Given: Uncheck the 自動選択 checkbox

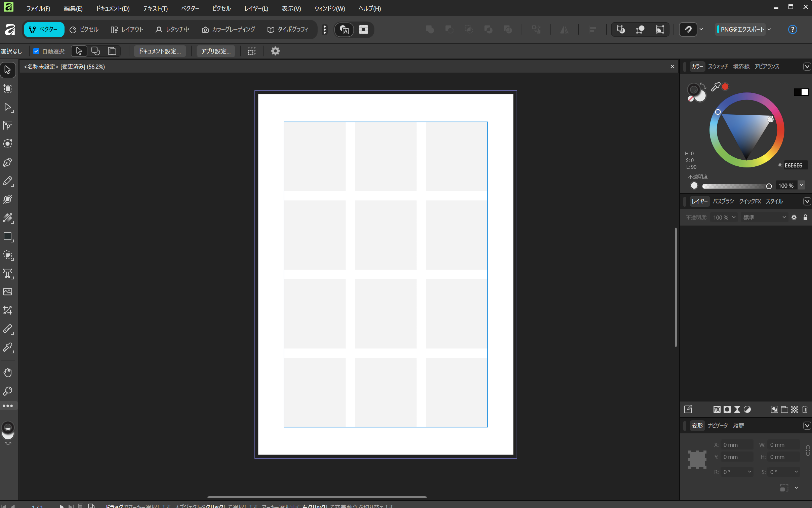Looking at the screenshot, I should 36,51.
